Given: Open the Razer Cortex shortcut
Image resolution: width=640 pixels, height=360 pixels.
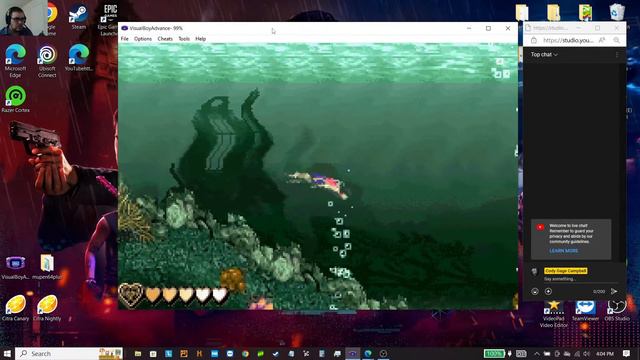Looking at the screenshot, I should coord(16,99).
